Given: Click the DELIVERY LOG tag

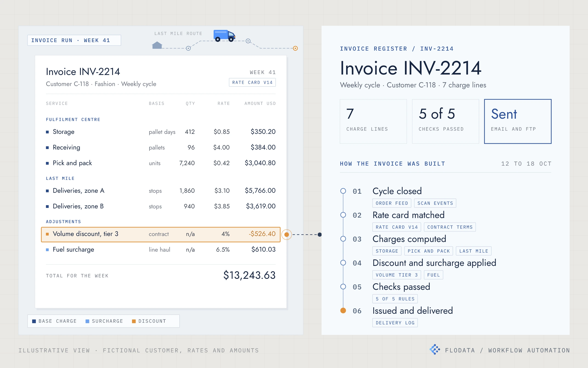Looking at the screenshot, I should (x=395, y=323).
